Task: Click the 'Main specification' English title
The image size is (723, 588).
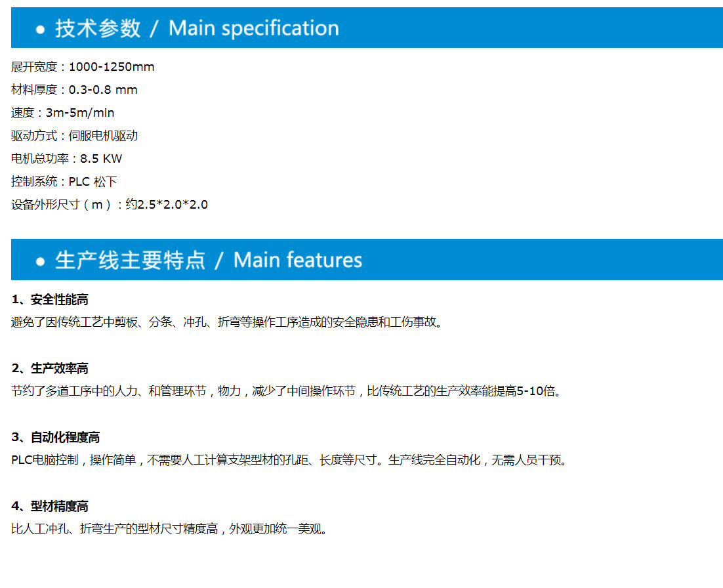Action: [x=253, y=28]
